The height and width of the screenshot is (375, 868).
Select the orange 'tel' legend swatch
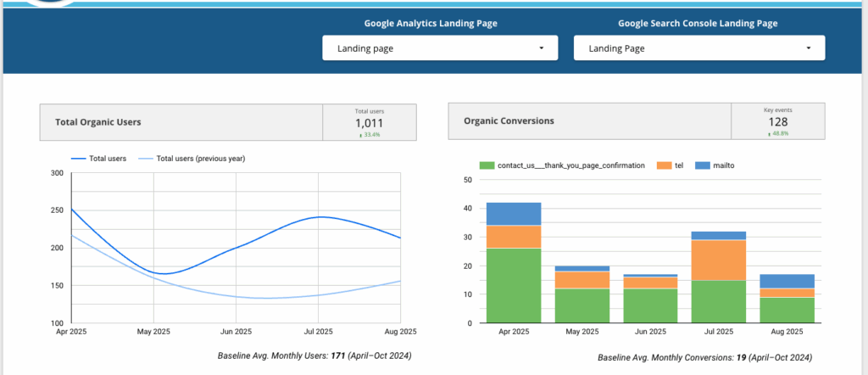pyautogui.click(x=664, y=165)
